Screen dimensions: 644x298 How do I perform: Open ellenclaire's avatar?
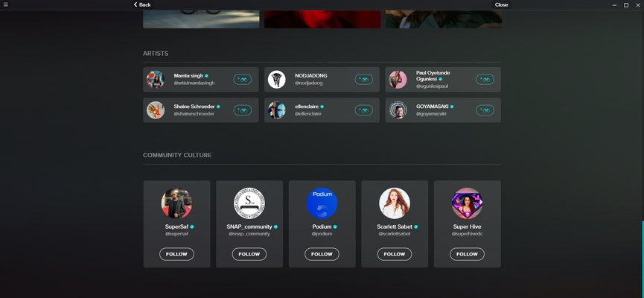[x=277, y=110]
